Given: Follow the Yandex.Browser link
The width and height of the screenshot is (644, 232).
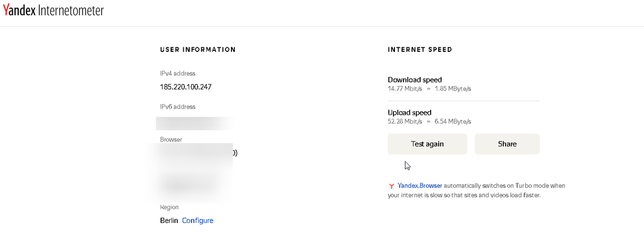Looking at the screenshot, I should coord(420,186).
